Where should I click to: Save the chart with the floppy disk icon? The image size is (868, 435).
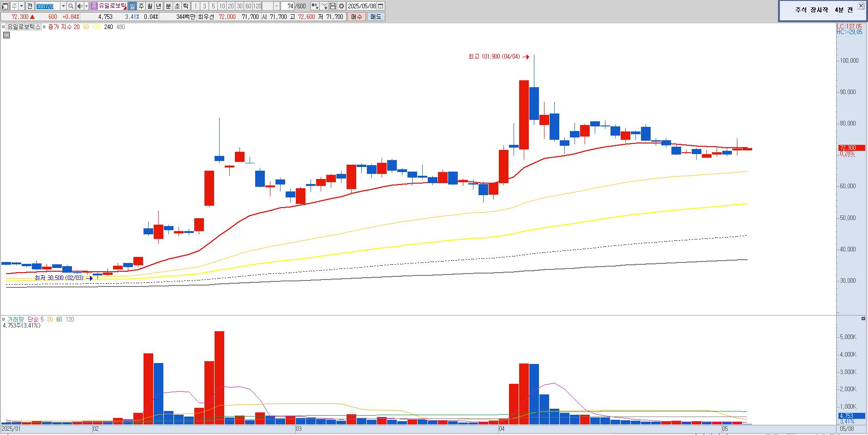(333, 6)
